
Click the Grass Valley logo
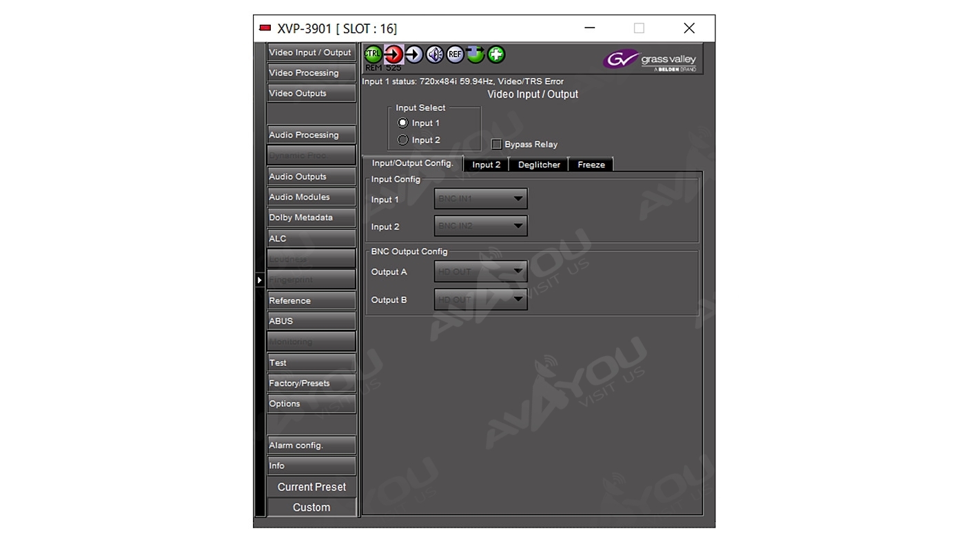tap(650, 61)
